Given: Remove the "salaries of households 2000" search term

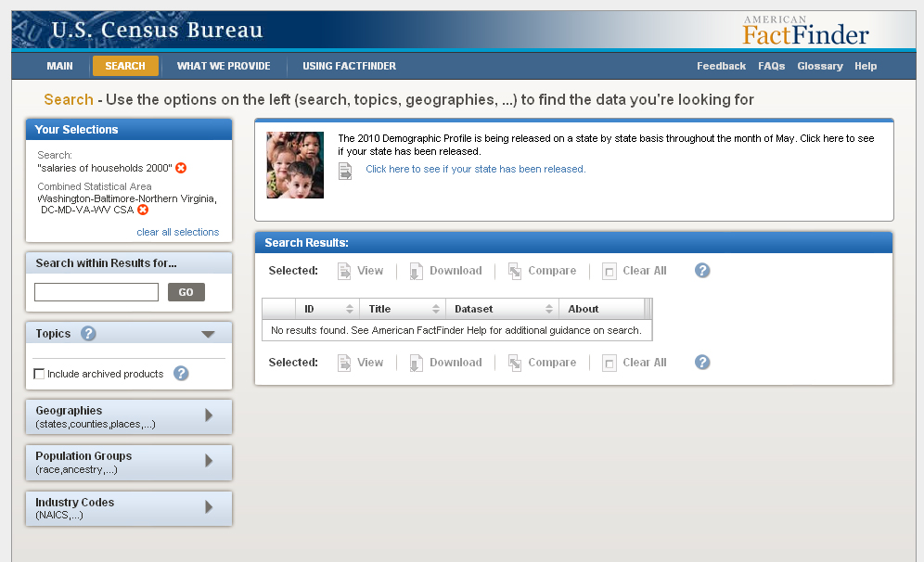Looking at the screenshot, I should click(x=181, y=168).
